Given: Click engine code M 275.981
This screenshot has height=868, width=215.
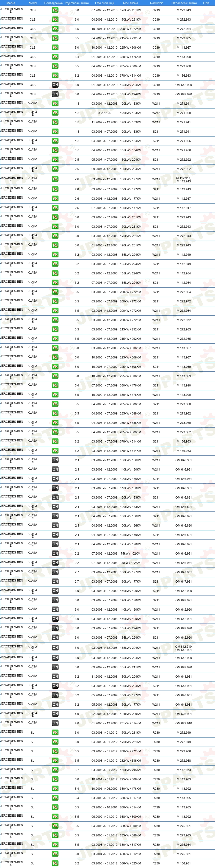Looking at the screenshot, I should click(184, 854).
